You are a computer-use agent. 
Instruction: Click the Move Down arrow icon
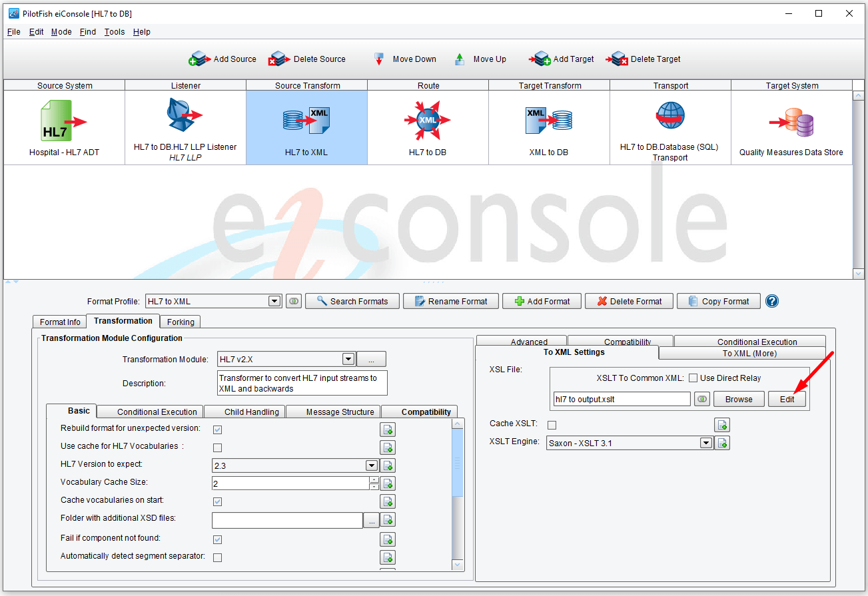[x=379, y=59]
